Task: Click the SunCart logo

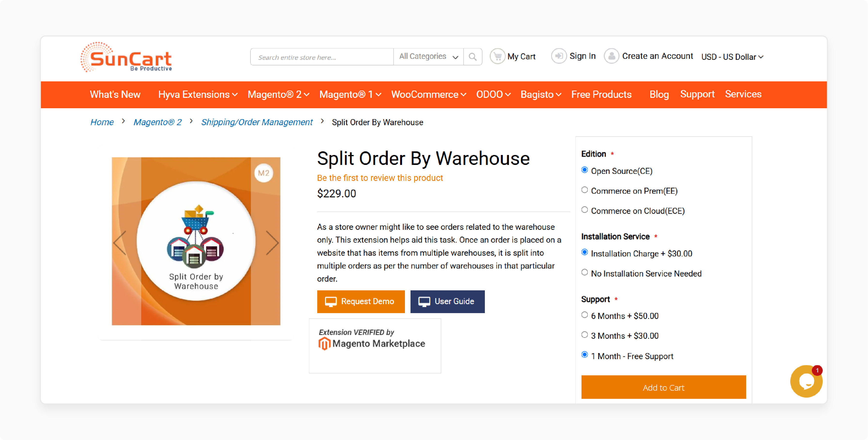Action: (x=126, y=57)
